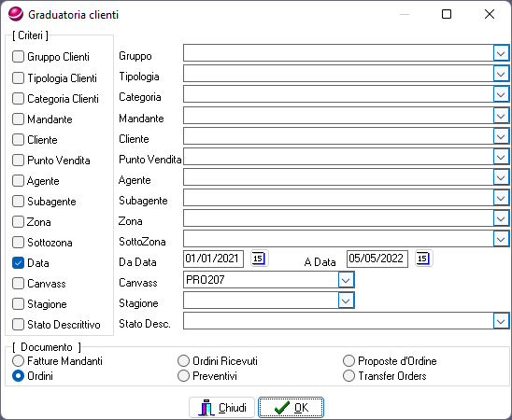Screen dimensions: 512x420
Task: Open the Agente dropdown arrow
Action: [x=501, y=177]
